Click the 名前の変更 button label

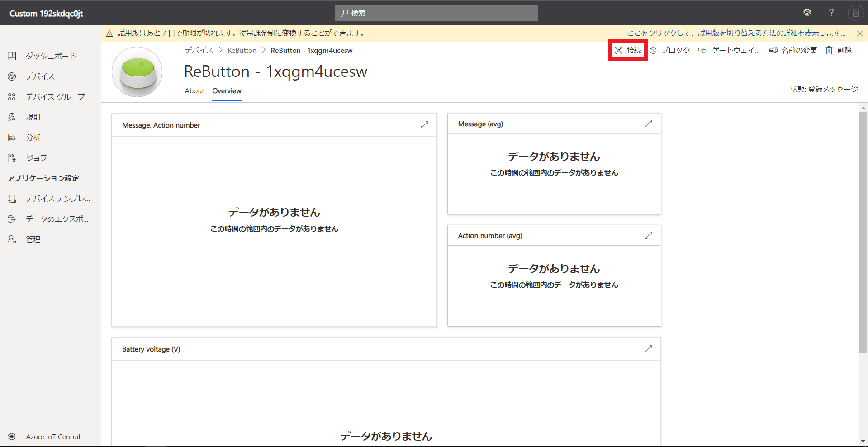point(799,50)
